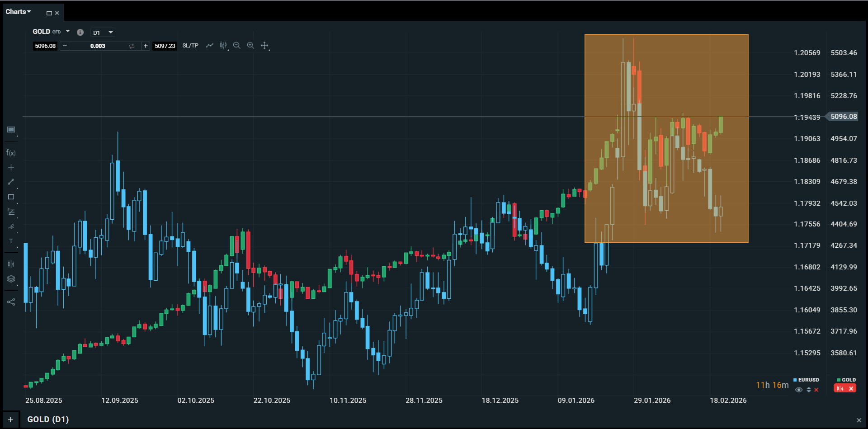This screenshot has width=868, height=429.
Task: Zoom out the chart
Action: 237,45
